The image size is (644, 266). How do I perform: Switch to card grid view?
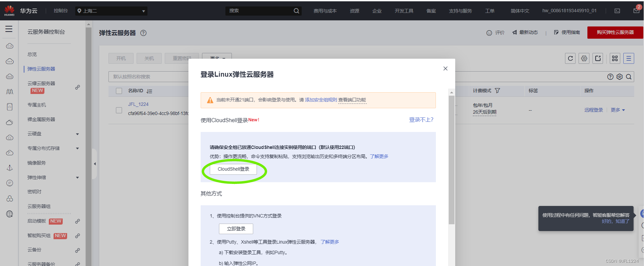[615, 58]
